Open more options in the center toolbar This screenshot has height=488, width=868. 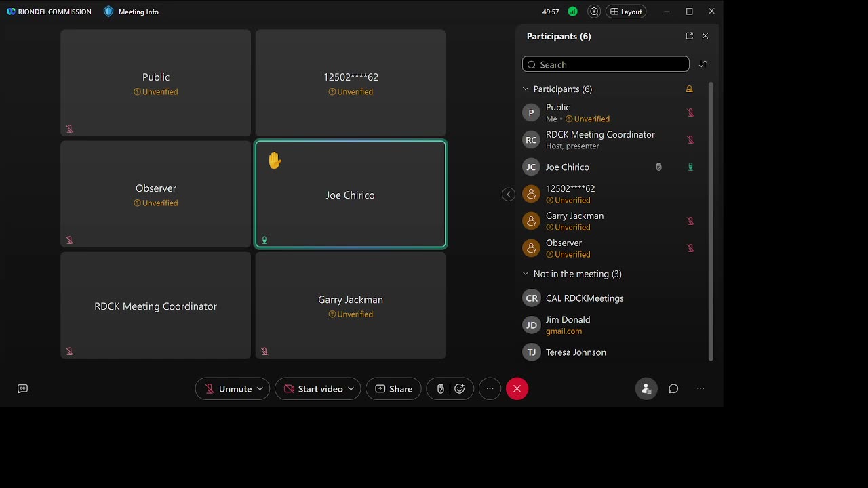click(x=490, y=389)
